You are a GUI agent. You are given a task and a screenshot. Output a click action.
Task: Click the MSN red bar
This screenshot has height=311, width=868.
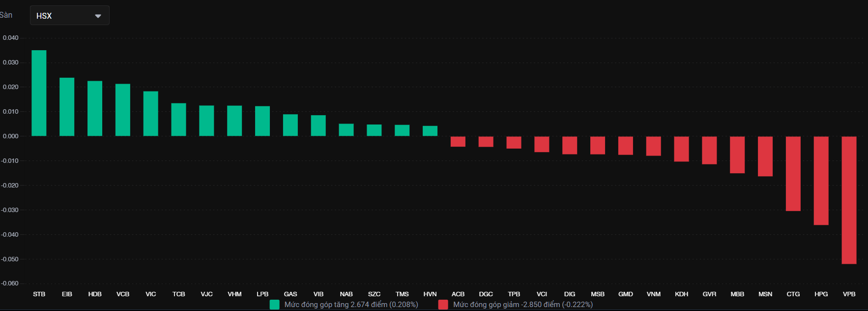tap(765, 156)
